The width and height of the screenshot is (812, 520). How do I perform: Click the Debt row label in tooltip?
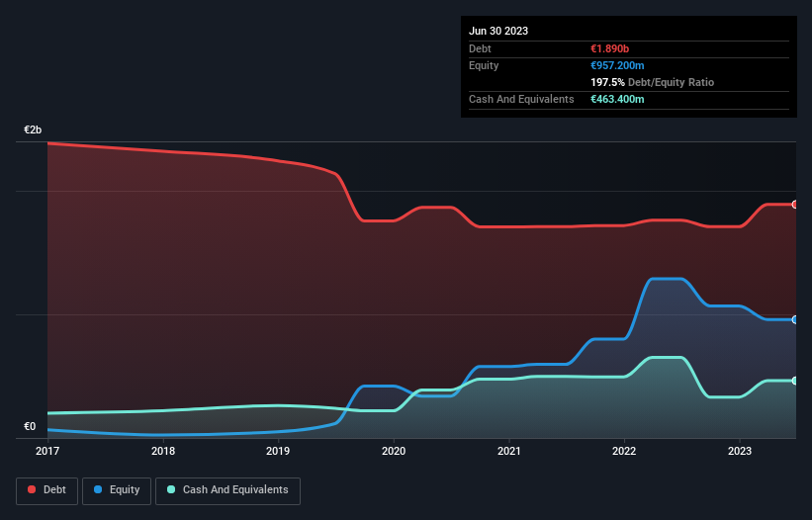pyautogui.click(x=480, y=48)
